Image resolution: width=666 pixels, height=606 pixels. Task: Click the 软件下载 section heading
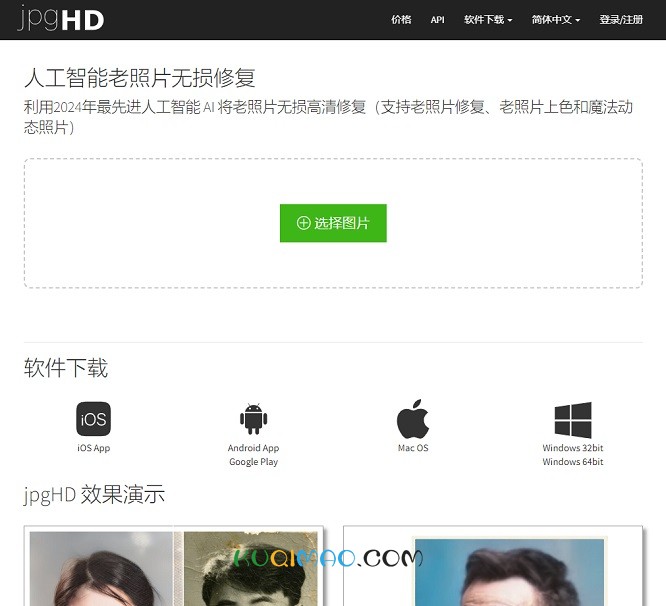(x=66, y=368)
